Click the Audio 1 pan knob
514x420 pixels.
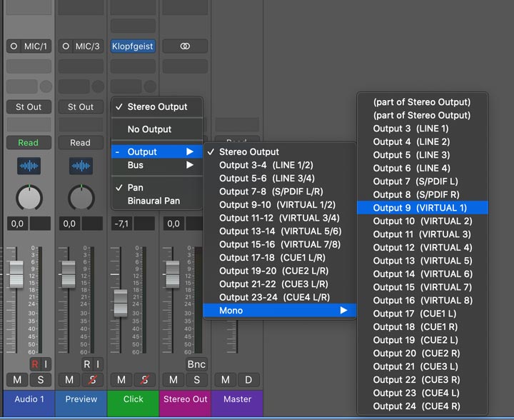(29, 198)
